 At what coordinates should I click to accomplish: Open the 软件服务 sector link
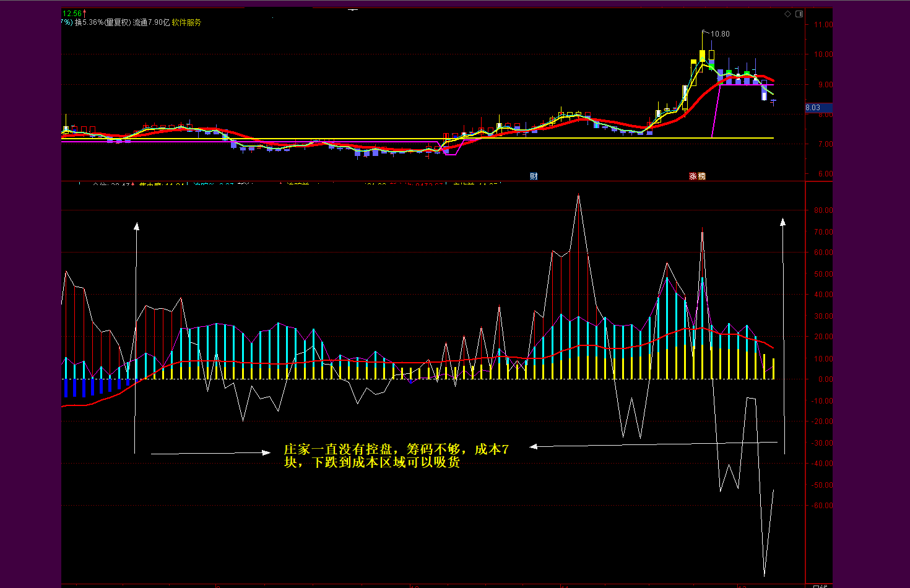point(186,22)
